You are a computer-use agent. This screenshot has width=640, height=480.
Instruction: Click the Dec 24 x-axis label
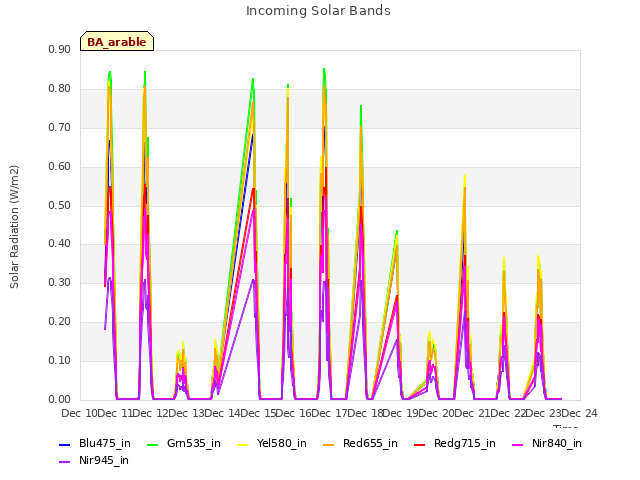click(579, 413)
